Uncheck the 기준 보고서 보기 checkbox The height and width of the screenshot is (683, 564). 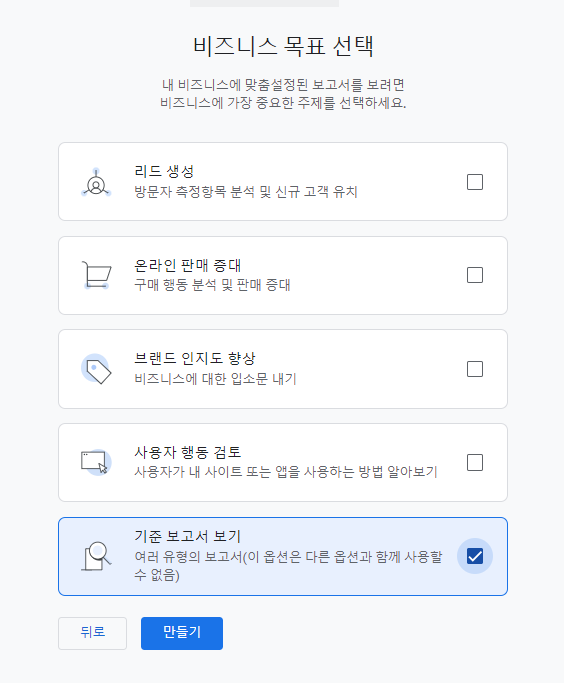coord(475,556)
